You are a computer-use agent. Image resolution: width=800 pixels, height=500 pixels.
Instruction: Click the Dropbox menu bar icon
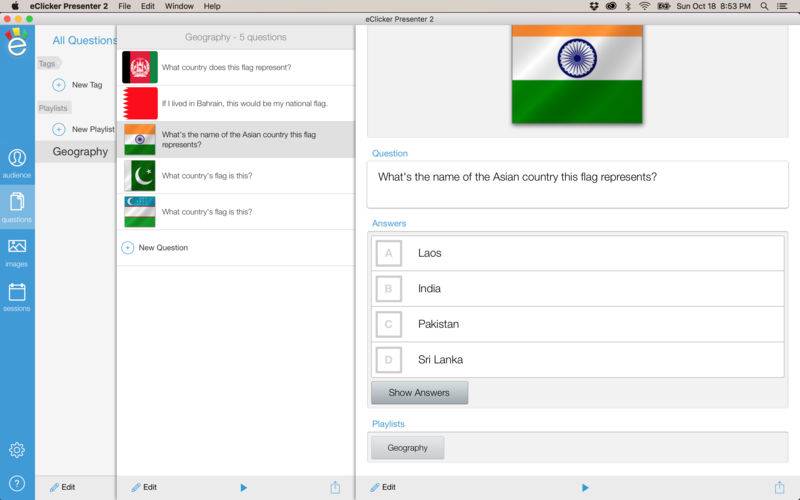tap(593, 6)
